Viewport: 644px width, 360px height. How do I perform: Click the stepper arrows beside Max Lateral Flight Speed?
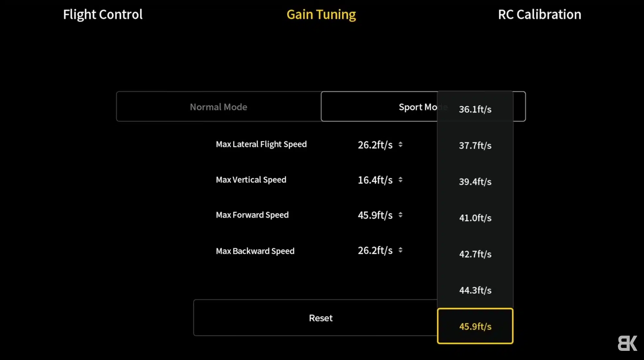[x=400, y=145]
